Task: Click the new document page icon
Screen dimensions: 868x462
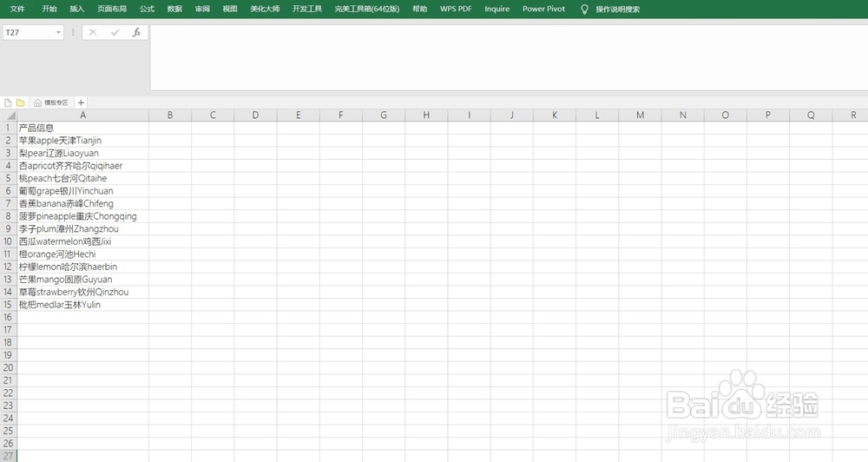Action: coord(8,102)
